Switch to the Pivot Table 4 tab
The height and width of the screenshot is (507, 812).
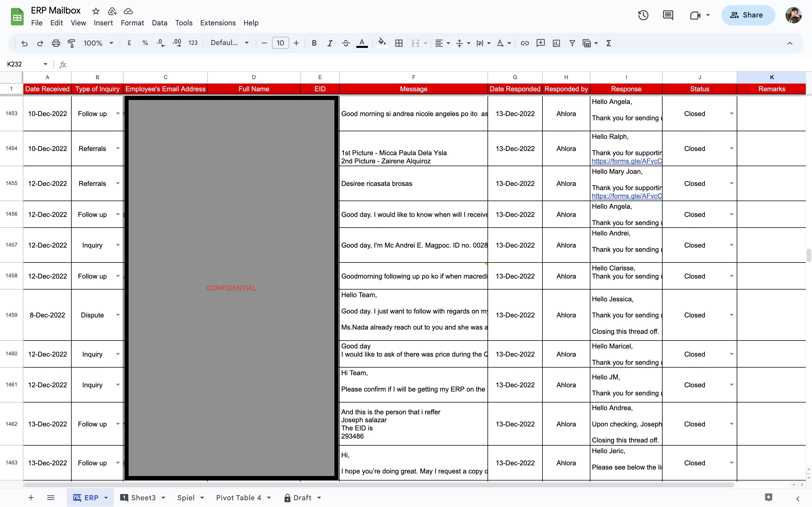[x=238, y=498]
